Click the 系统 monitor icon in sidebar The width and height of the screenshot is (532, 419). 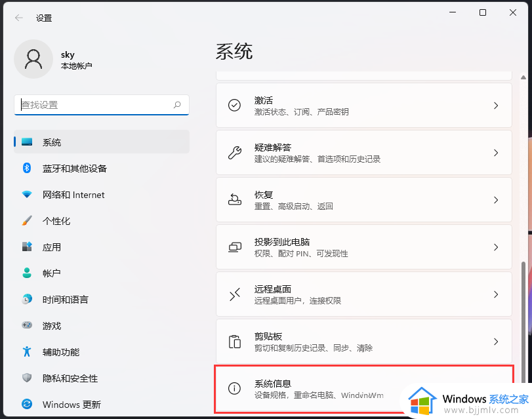[27, 142]
